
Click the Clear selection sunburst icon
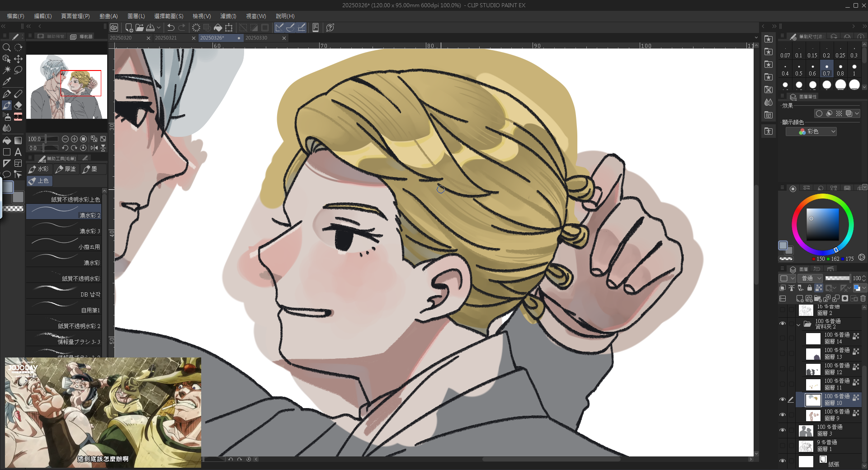[x=196, y=28]
